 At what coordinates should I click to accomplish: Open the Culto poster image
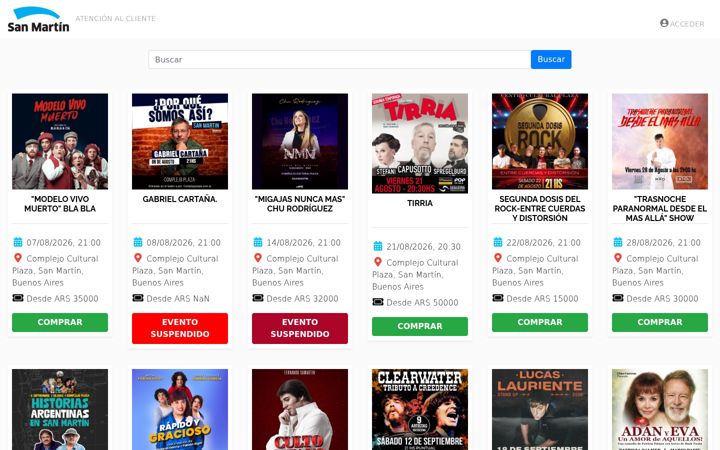click(x=300, y=410)
